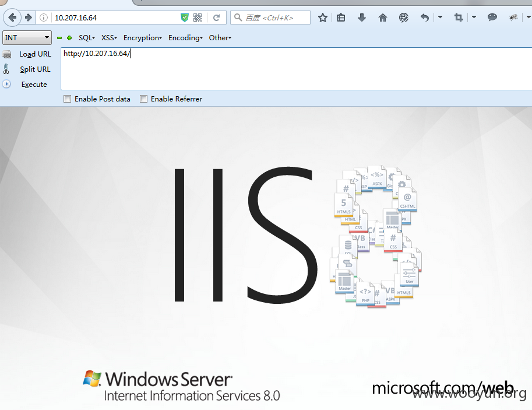Viewport: 532px width, 410px height.
Task: Go to the home page icon
Action: (x=383, y=17)
